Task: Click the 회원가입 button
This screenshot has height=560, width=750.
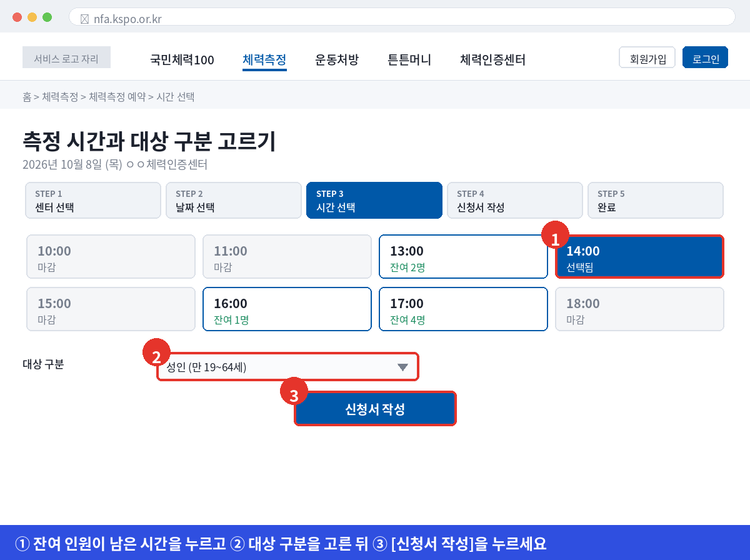Action: tap(647, 57)
